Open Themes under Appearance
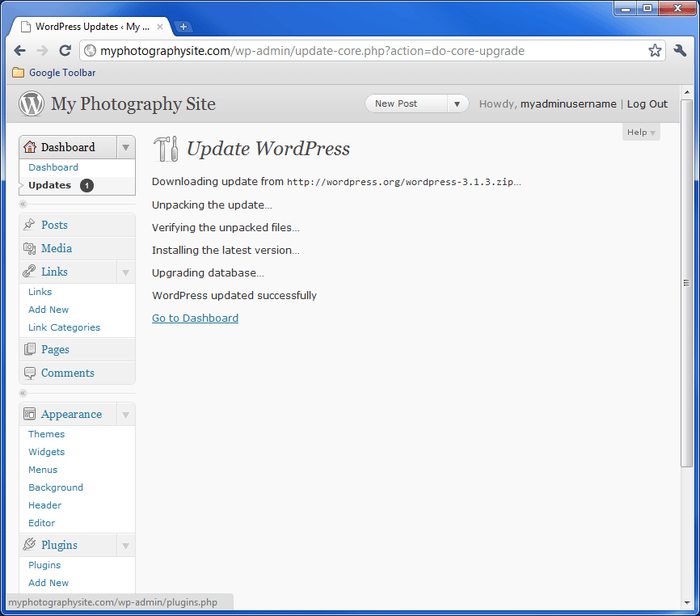Screen dimensions: 700x616 [x=46, y=434]
